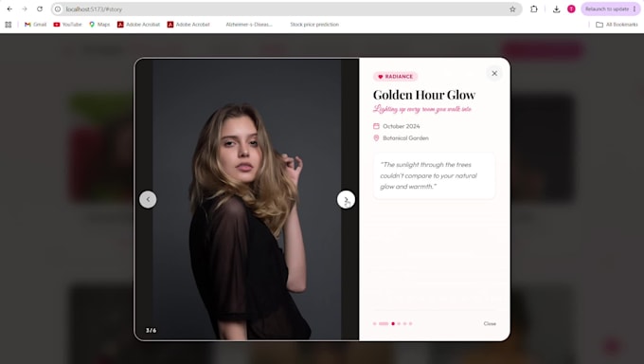The width and height of the screenshot is (644, 364).
Task: Select the elongated pill pagination indicator
Action: [384, 323]
